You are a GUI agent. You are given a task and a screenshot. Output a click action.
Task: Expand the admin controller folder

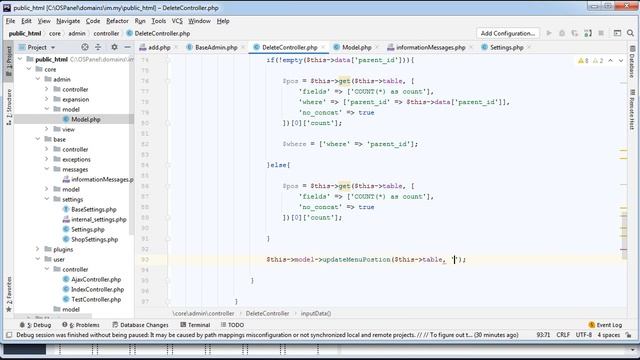pos(47,89)
